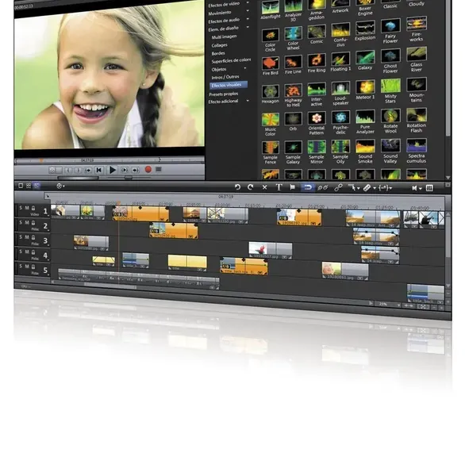Start playback with the Play button
This screenshot has width=465, height=476.
[113, 170]
